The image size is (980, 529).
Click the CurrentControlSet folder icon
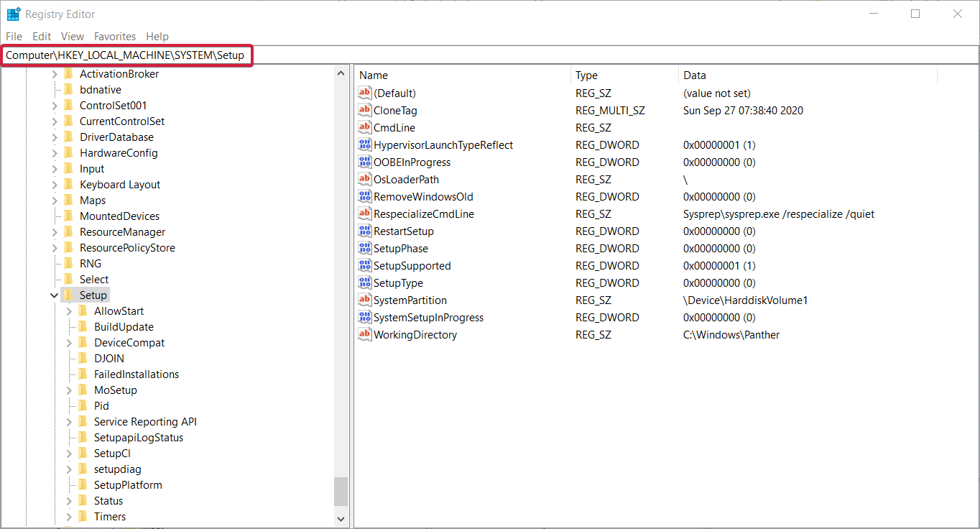click(69, 121)
